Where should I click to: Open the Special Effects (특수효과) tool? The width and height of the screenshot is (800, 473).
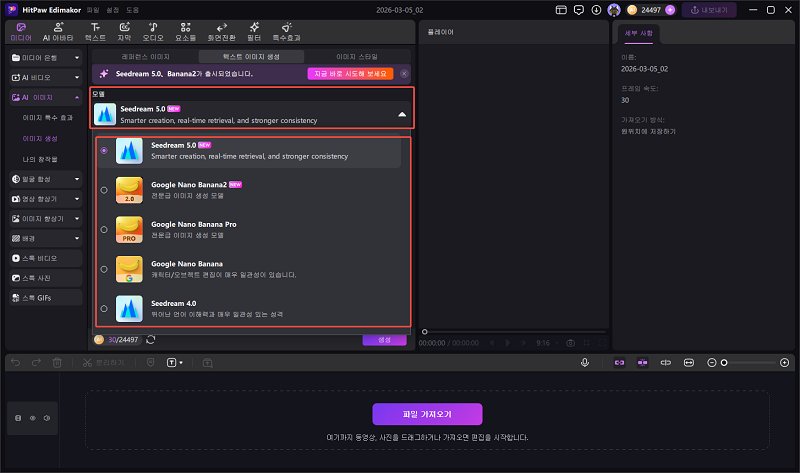coord(286,32)
